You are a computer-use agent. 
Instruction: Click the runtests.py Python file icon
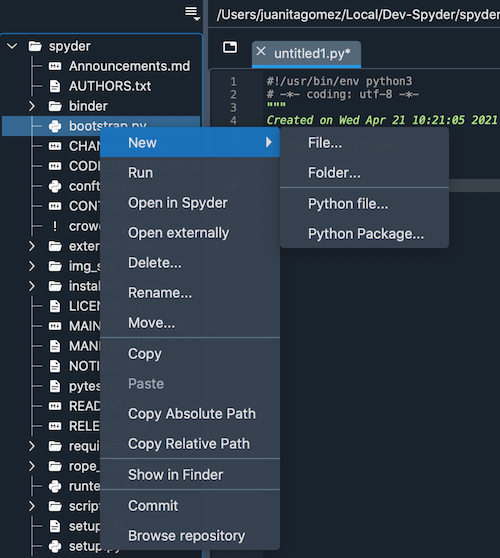(x=55, y=486)
